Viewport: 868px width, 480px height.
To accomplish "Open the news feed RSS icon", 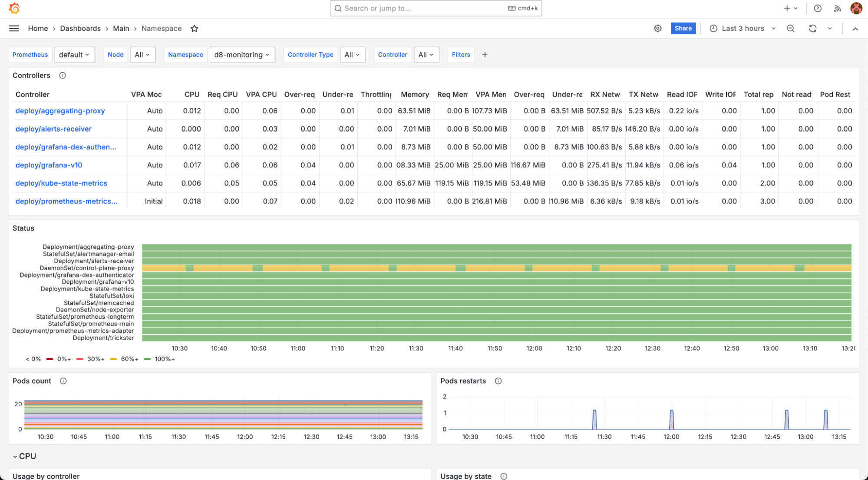I will coord(838,8).
